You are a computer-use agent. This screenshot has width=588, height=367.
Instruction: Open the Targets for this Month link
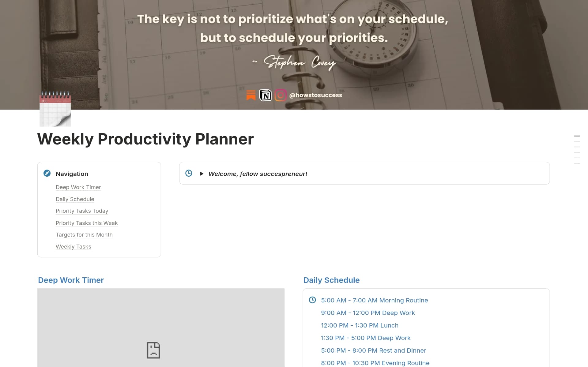coord(84,235)
